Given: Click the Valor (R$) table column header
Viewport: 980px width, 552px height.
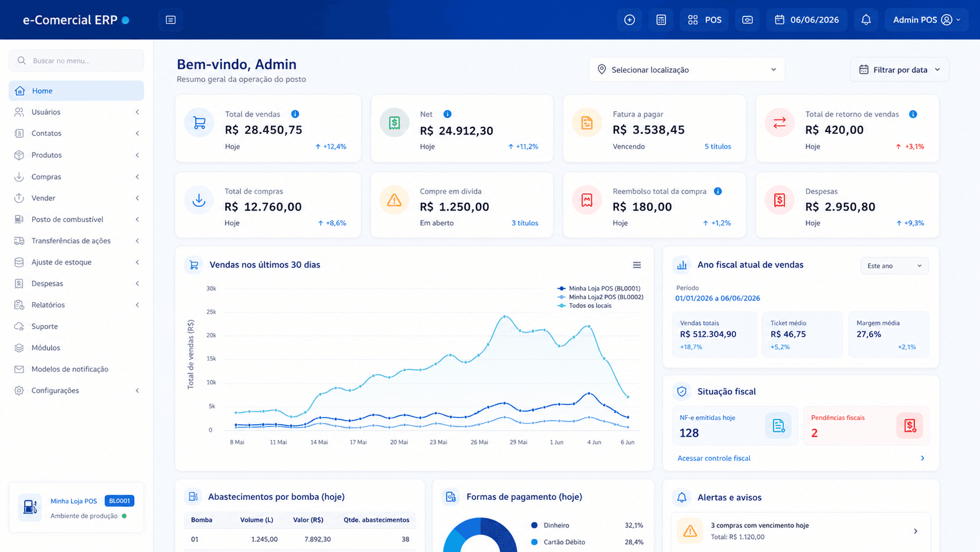Looking at the screenshot, I should (x=308, y=520).
